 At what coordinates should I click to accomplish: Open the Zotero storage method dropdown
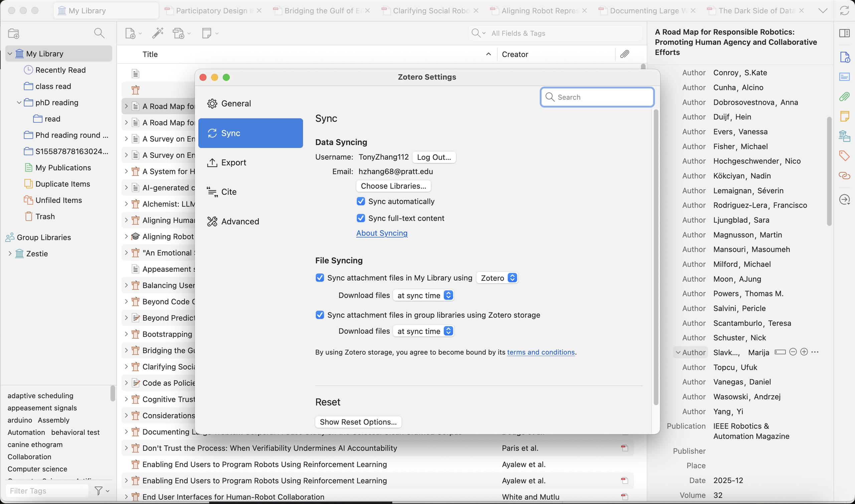pyautogui.click(x=497, y=278)
